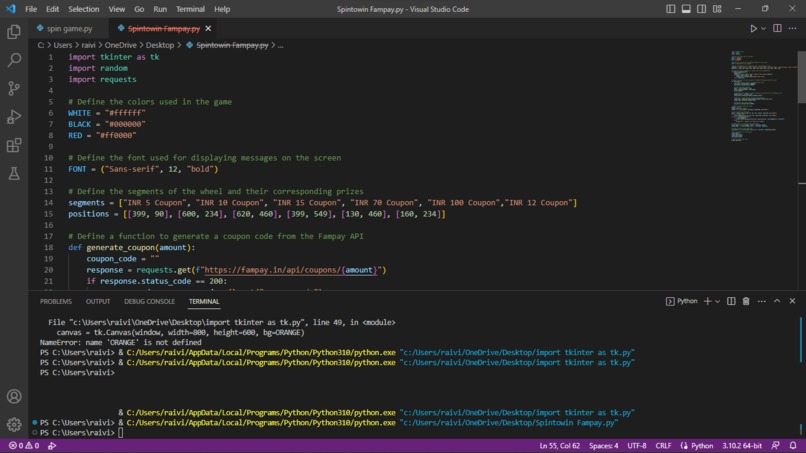The image size is (806, 453).
Task: Open the Terminal menu
Action: [190, 9]
